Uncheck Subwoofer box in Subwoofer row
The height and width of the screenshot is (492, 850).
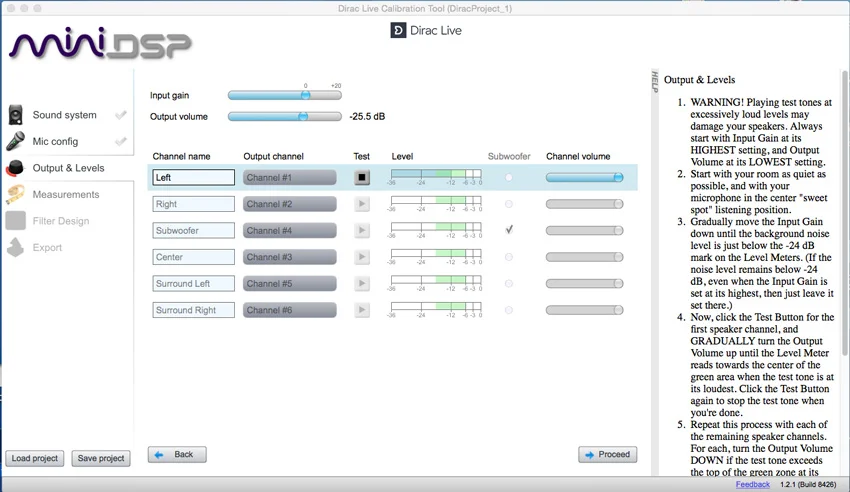coord(508,230)
